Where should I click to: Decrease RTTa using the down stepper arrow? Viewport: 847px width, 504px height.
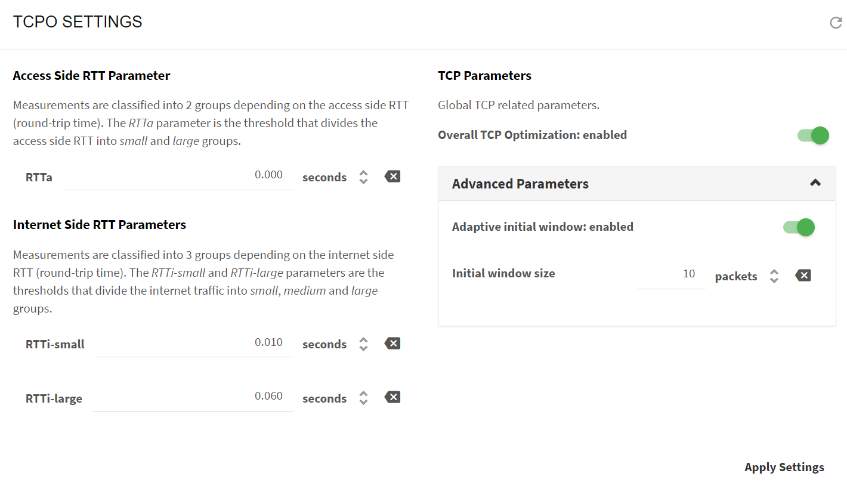pos(363,181)
